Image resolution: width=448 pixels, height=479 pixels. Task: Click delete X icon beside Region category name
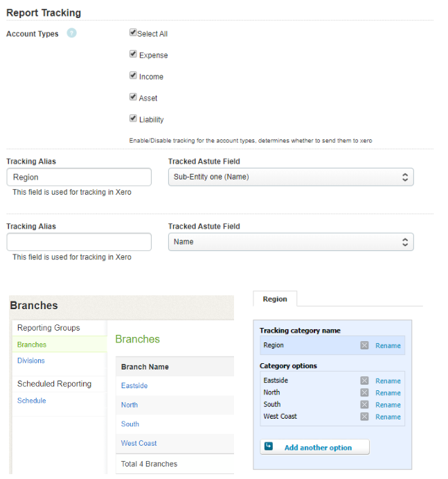point(364,345)
